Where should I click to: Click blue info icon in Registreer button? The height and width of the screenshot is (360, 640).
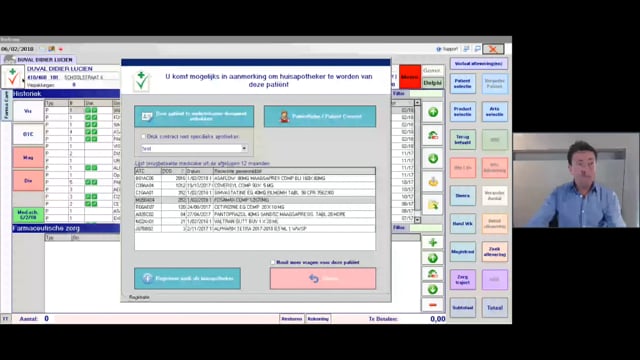tap(147, 278)
